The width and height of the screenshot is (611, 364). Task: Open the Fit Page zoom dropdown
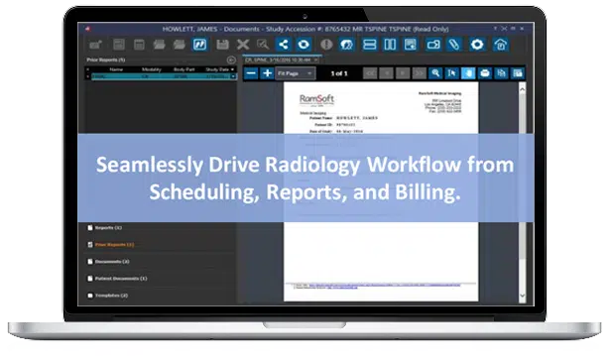[x=295, y=73]
